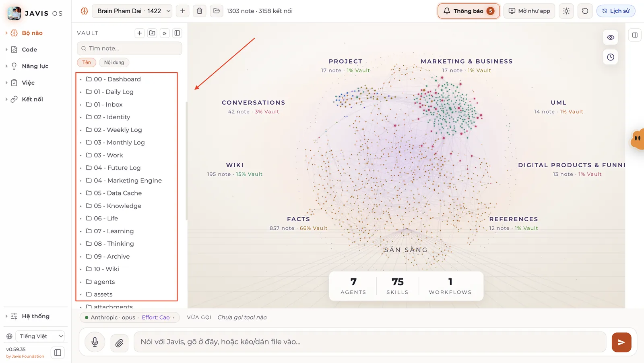Click the Tìm note search field
The height and width of the screenshot is (363, 644).
pyautogui.click(x=129, y=48)
